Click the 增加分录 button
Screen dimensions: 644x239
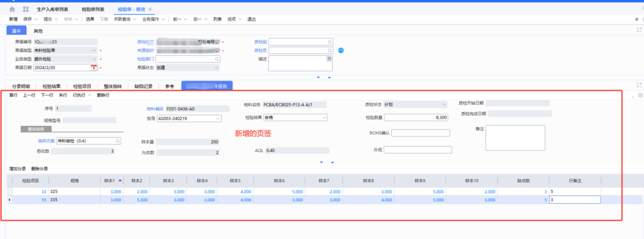pyautogui.click(x=18, y=169)
